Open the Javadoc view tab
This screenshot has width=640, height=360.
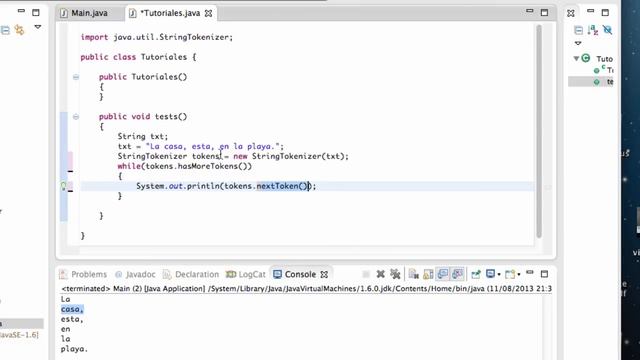tap(135, 274)
